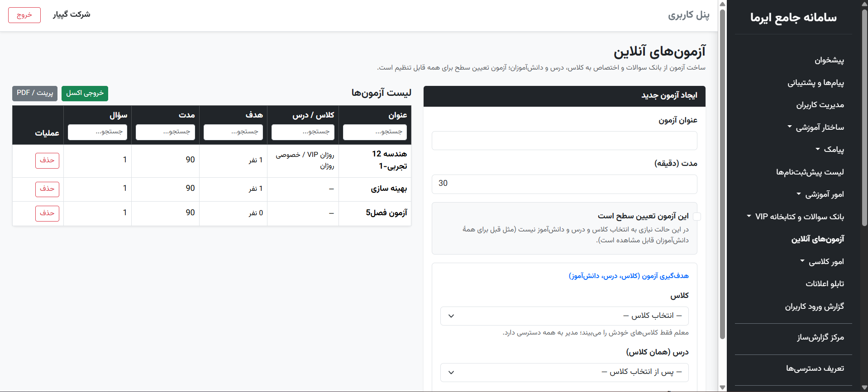
Task: Click the exam title بهینه سازی
Action: 389,189
